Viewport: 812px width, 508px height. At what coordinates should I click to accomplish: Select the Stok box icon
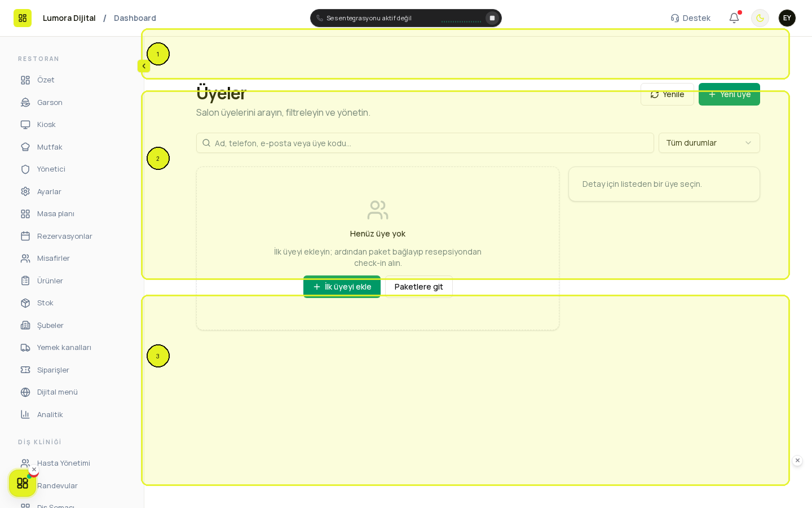click(25, 303)
